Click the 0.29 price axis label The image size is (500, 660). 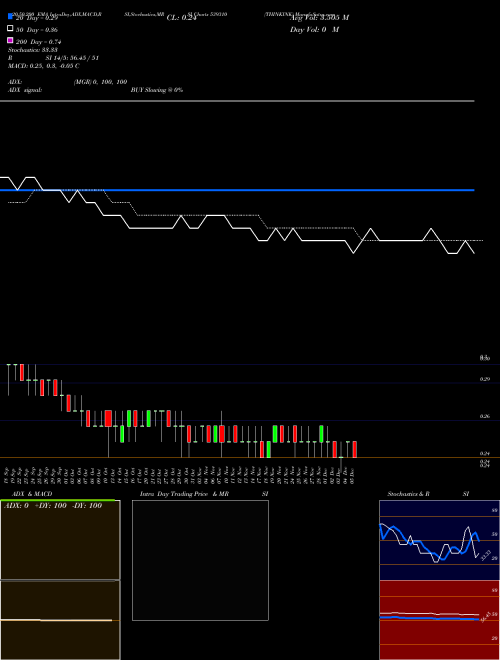(484, 379)
